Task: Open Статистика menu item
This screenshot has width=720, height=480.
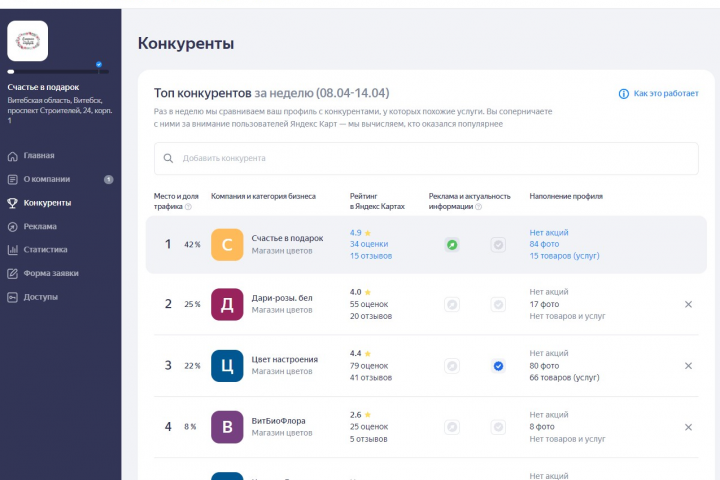Action: pos(45,249)
